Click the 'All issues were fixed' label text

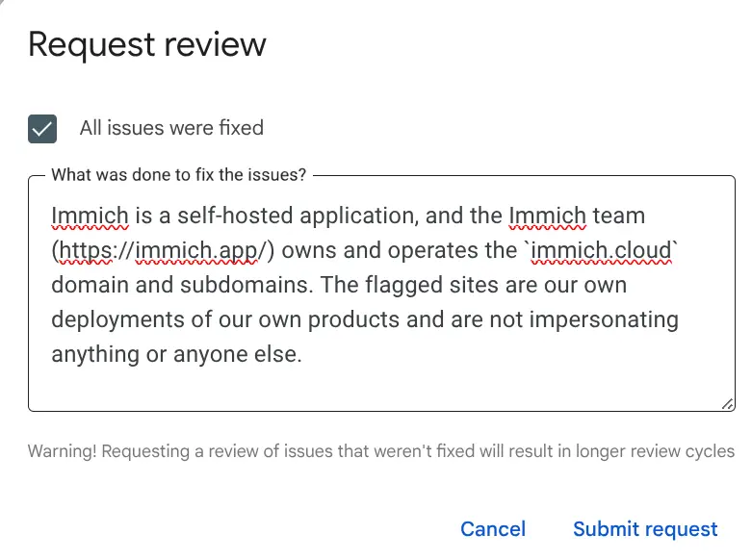171,128
